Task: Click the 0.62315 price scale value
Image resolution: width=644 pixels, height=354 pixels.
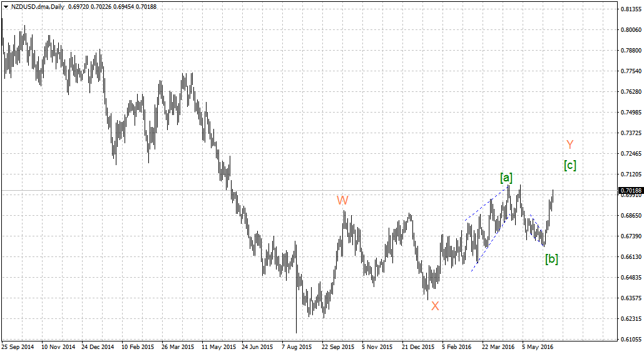Action: (x=631, y=319)
